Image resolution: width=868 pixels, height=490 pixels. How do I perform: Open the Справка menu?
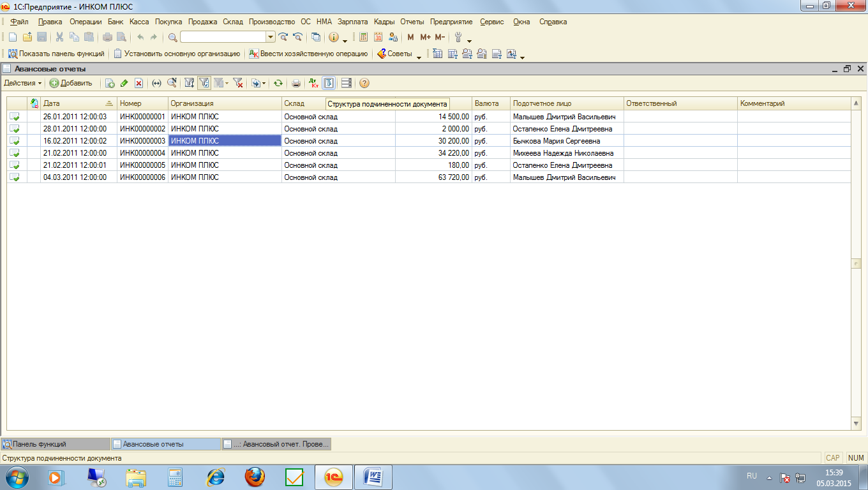click(x=553, y=22)
